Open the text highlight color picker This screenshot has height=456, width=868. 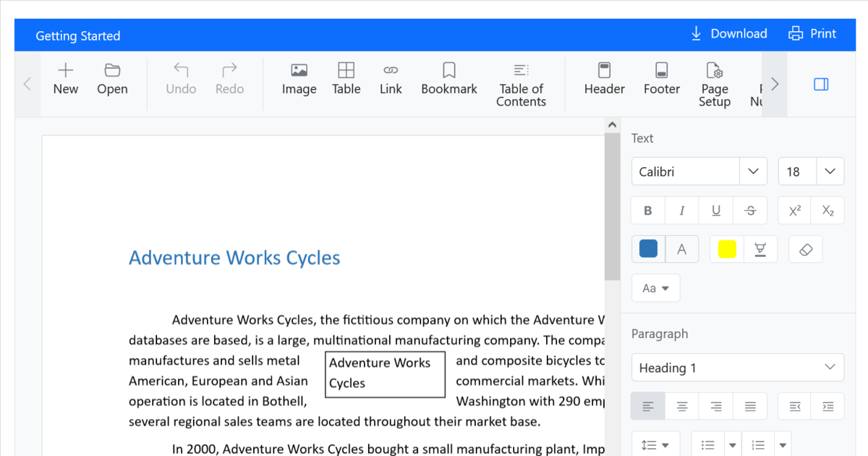(760, 249)
